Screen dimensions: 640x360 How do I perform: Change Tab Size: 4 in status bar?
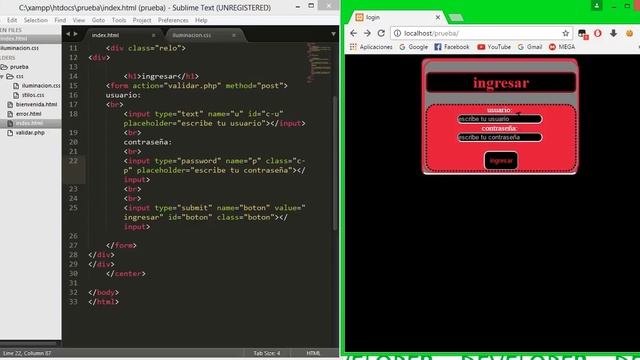(267, 353)
